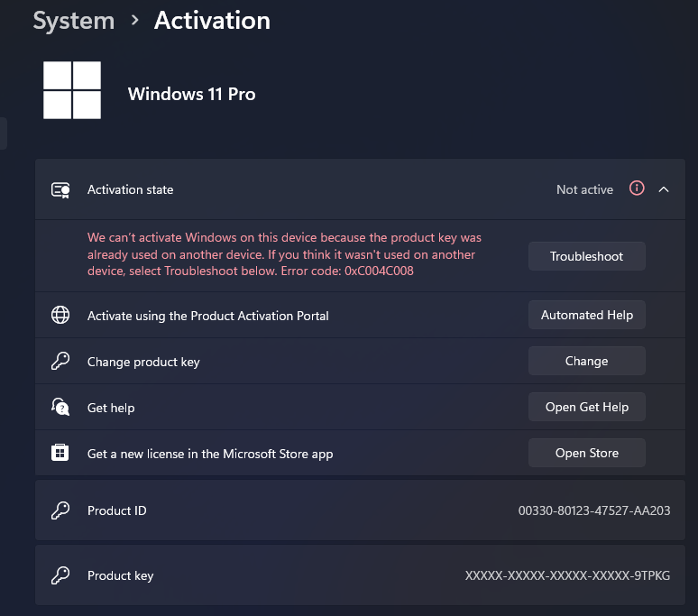The height and width of the screenshot is (616, 698).
Task: Click the Activation state label
Action: (131, 189)
